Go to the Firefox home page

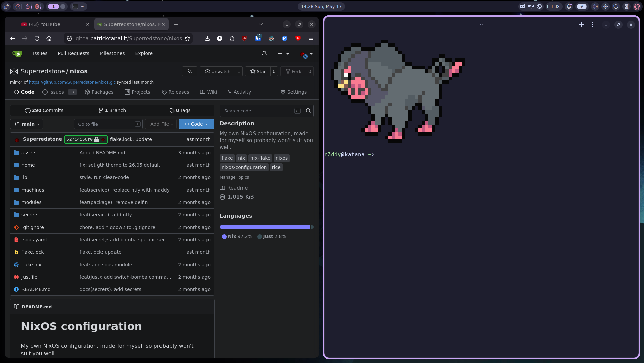click(x=49, y=38)
